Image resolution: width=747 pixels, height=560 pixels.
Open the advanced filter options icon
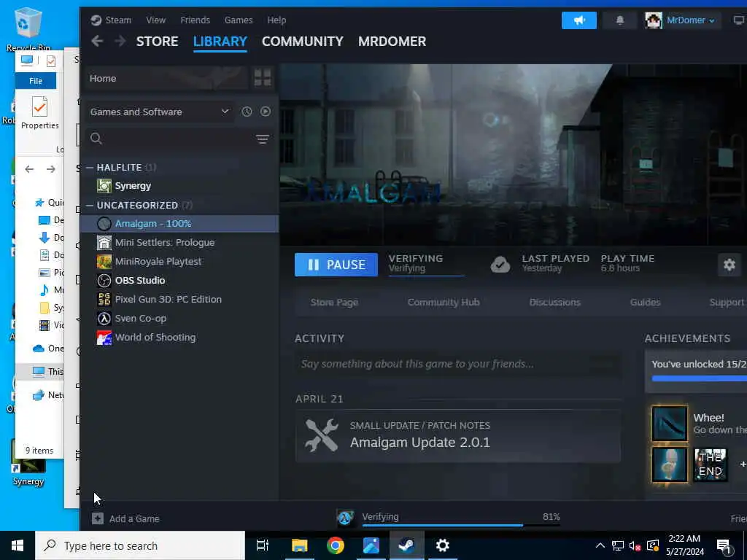click(x=262, y=139)
